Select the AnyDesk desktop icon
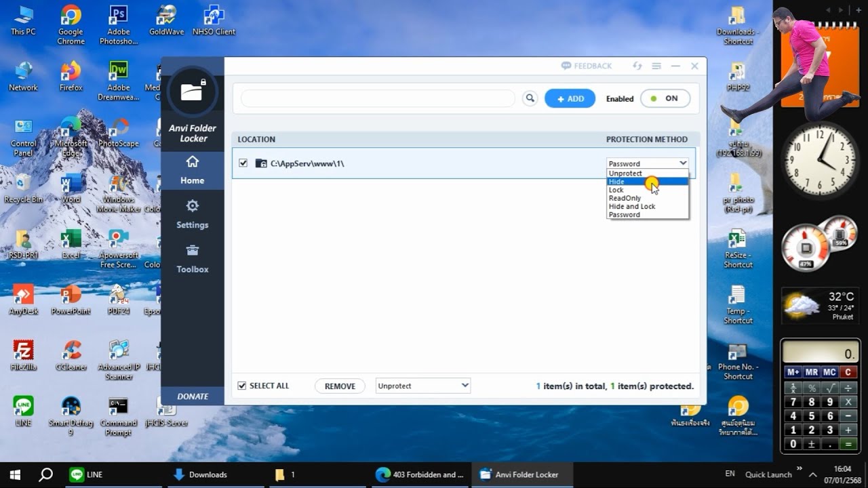 pyautogui.click(x=23, y=300)
